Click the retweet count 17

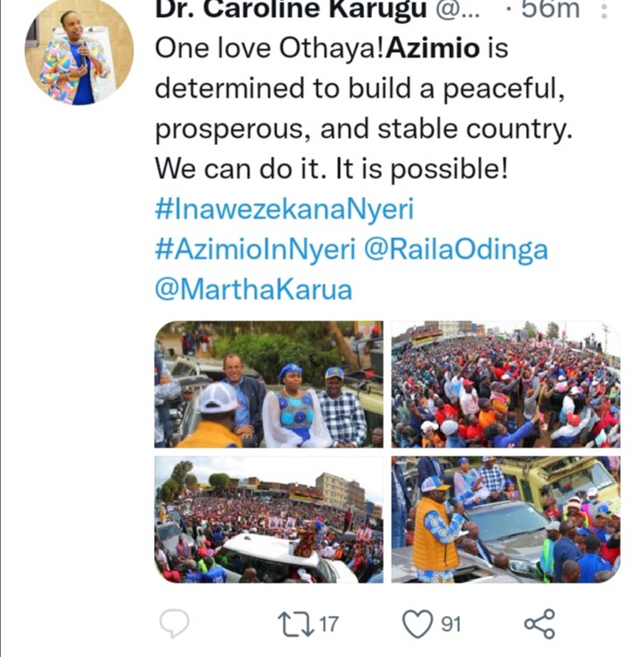(x=329, y=624)
